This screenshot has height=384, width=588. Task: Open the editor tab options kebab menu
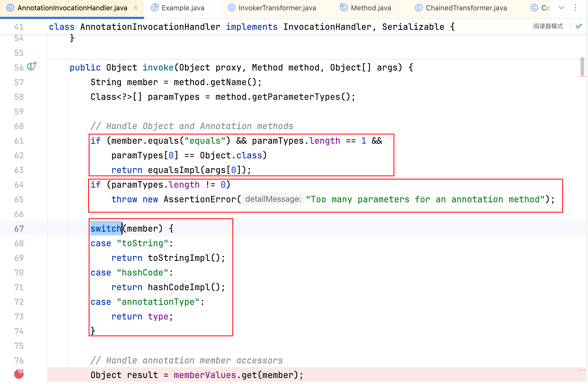point(575,8)
